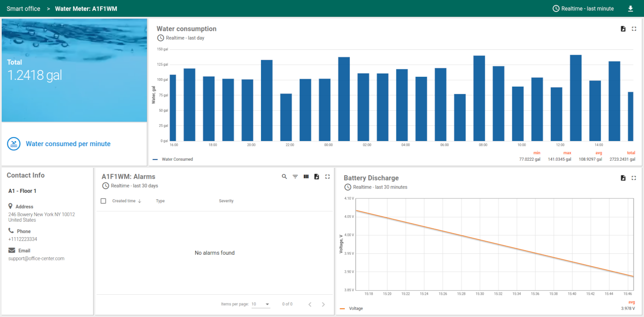The height and width of the screenshot is (317, 644).
Task: Select all alarms via the header checkbox
Action: 103,201
